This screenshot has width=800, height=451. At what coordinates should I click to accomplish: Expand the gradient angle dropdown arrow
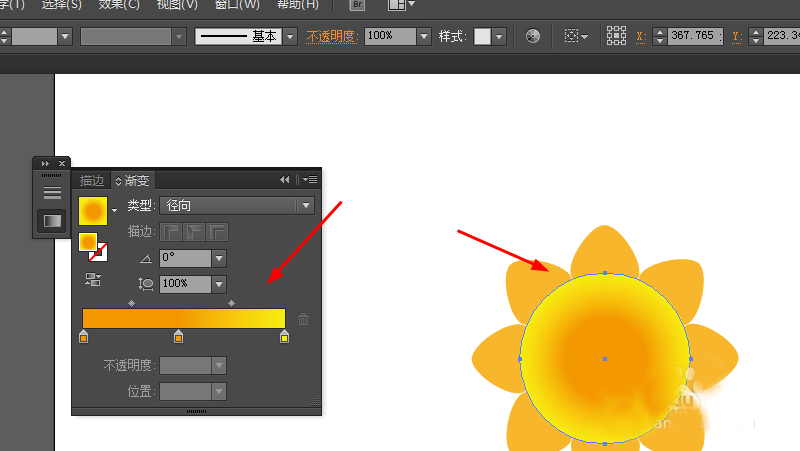(x=219, y=258)
